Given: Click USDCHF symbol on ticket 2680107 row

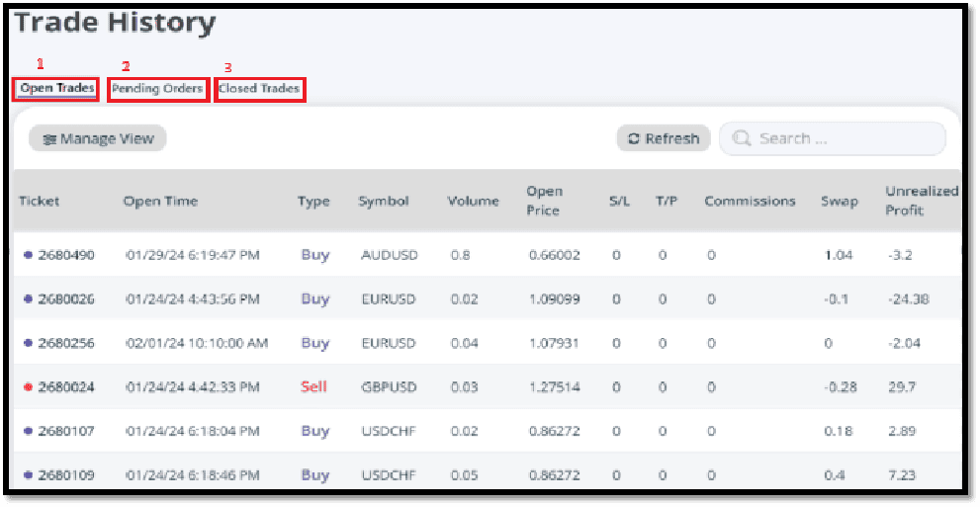Looking at the screenshot, I should [x=388, y=431].
